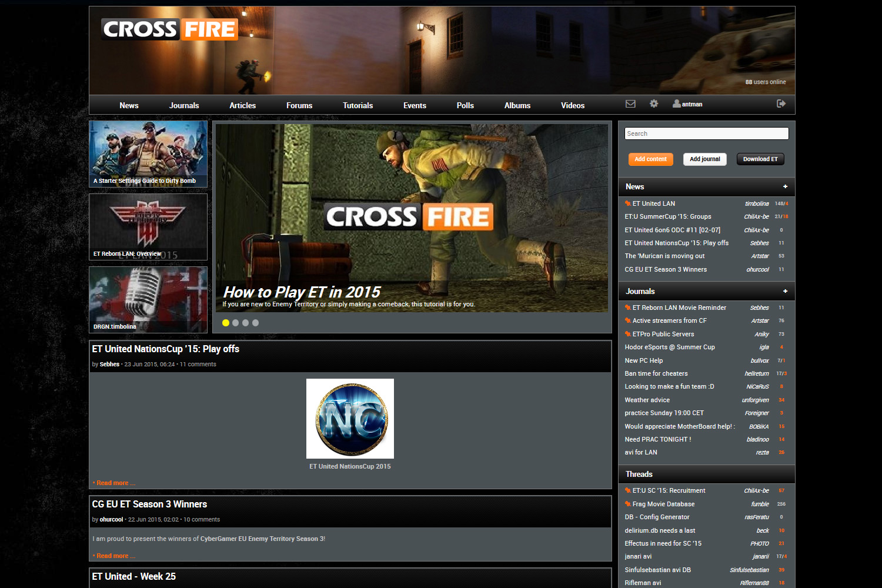Image resolution: width=882 pixels, height=588 pixels.
Task: Click the orange Add content button
Action: point(651,159)
